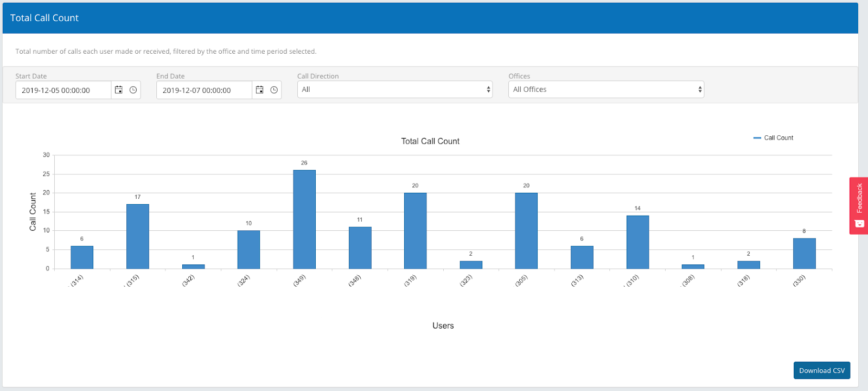
Task: Click the (349) x-axis user label
Action: (299, 281)
